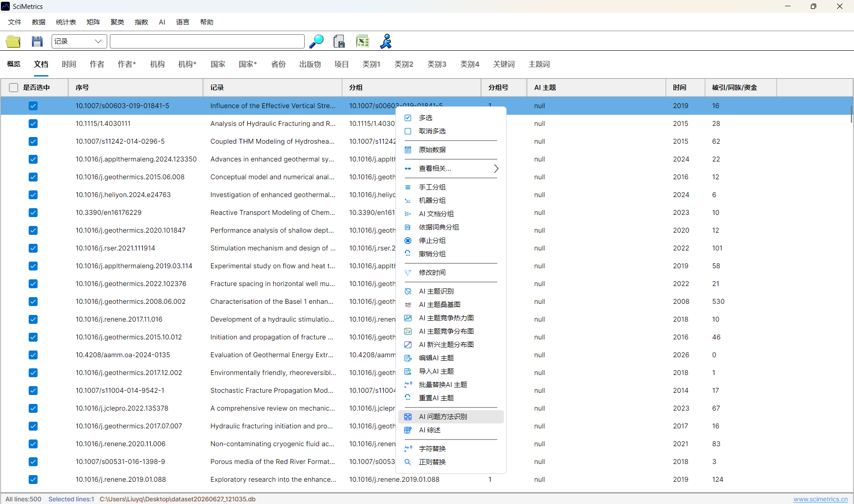Select 正则替换 in the context menu
Screen dimensions: 854x504
click(451, 462)
